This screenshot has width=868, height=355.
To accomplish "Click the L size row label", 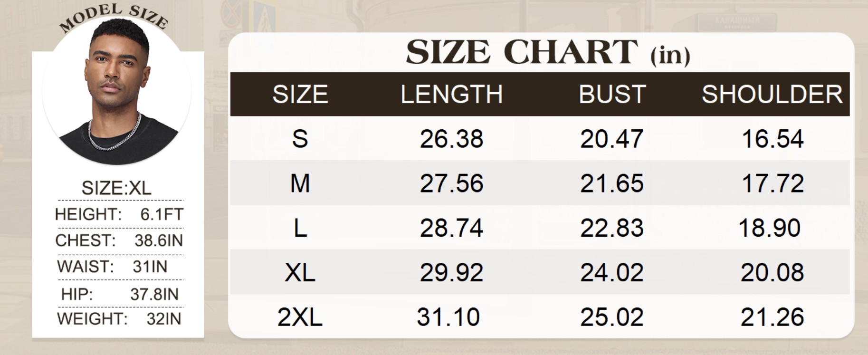I will (x=300, y=228).
